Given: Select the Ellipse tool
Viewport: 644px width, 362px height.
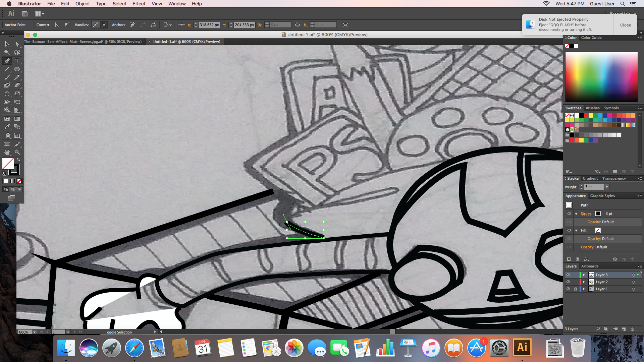Looking at the screenshot, I should (17, 69).
